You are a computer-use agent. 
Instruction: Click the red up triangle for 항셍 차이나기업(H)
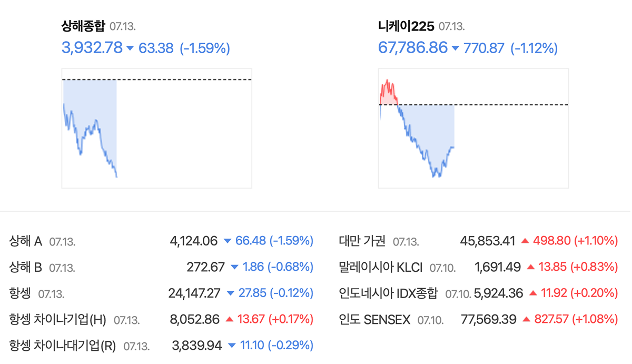click(x=229, y=319)
